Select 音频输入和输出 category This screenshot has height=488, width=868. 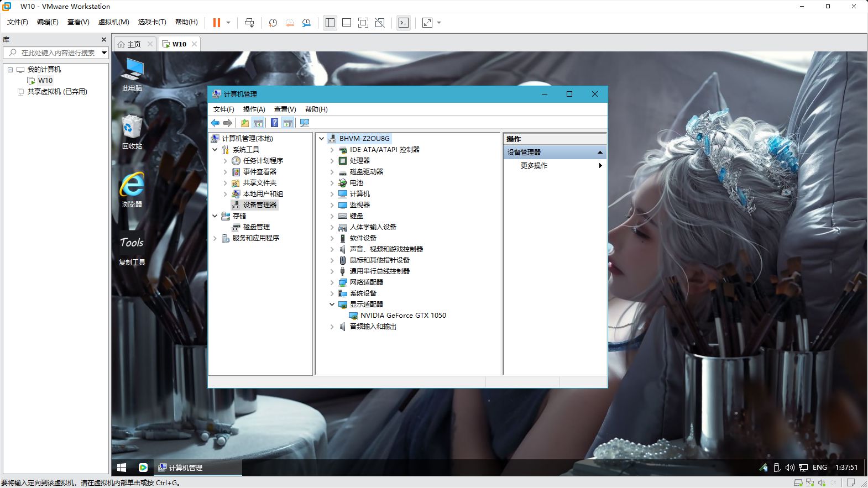click(x=373, y=327)
